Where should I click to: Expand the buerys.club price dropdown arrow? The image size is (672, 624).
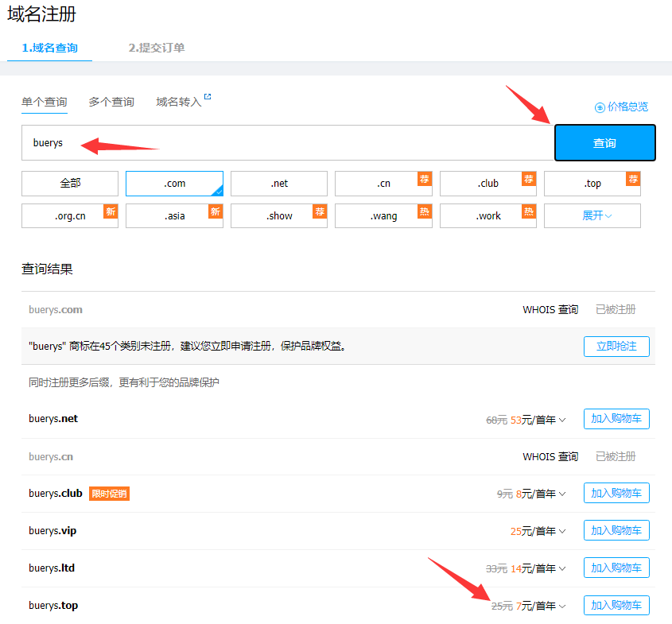(x=562, y=494)
